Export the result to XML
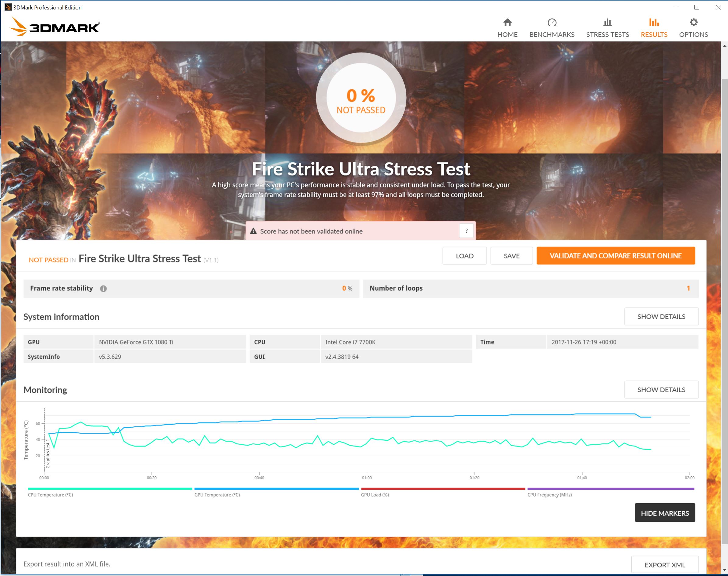Viewport: 728px width, 576px height. coord(665,565)
